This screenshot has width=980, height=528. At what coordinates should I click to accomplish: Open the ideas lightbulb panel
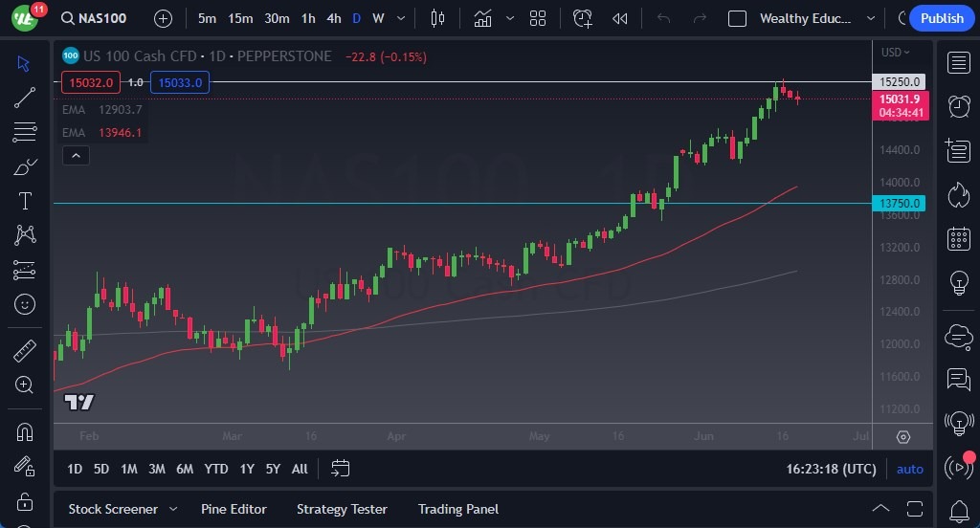(958, 283)
